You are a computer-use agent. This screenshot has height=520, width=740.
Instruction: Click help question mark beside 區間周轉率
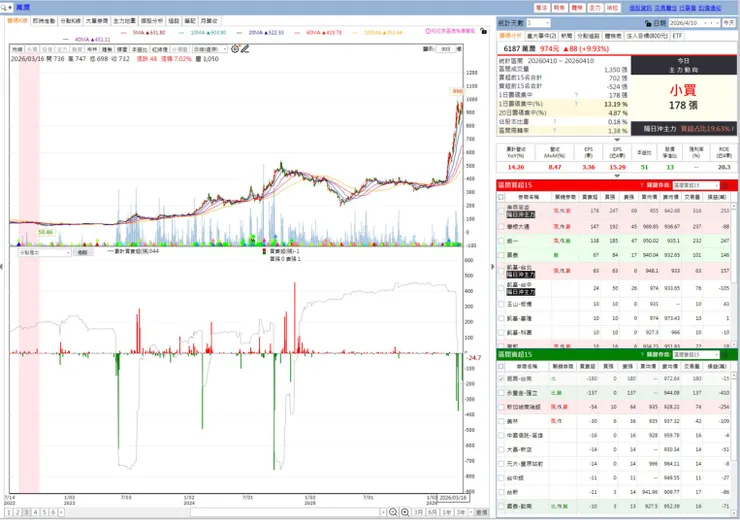[x=555, y=131]
